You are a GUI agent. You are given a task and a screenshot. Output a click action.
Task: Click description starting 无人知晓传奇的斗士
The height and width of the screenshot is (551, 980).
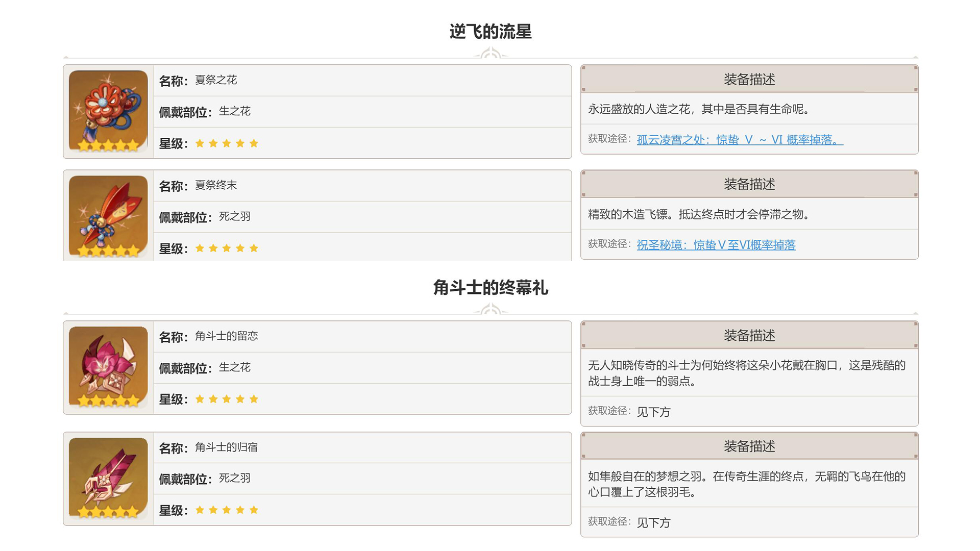(747, 373)
